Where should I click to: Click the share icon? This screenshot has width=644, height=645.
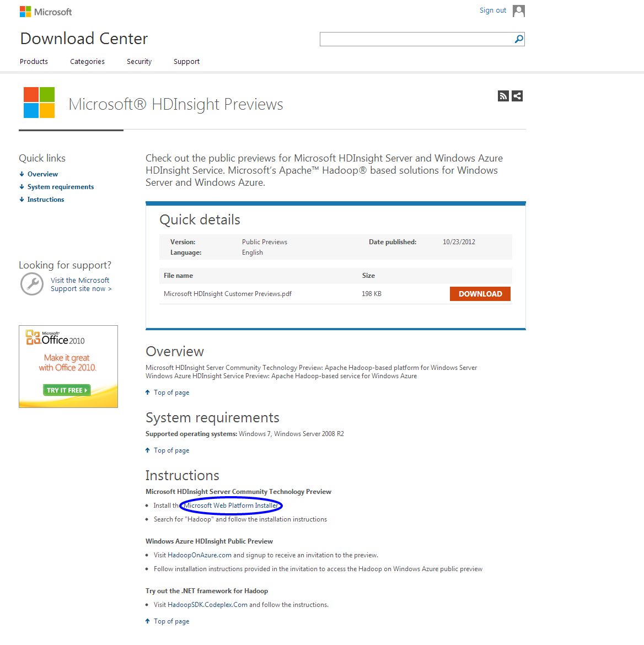click(517, 96)
